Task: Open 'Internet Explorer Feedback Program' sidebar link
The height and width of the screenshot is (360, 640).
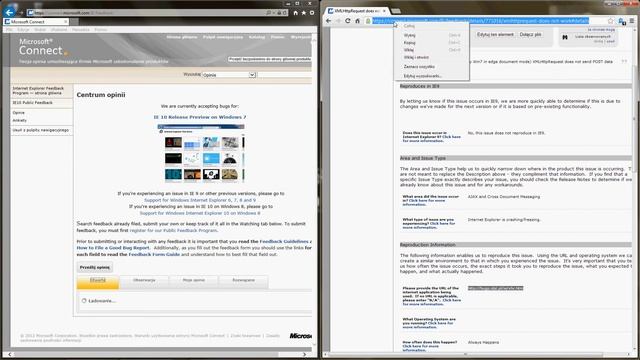Action: click(38, 91)
